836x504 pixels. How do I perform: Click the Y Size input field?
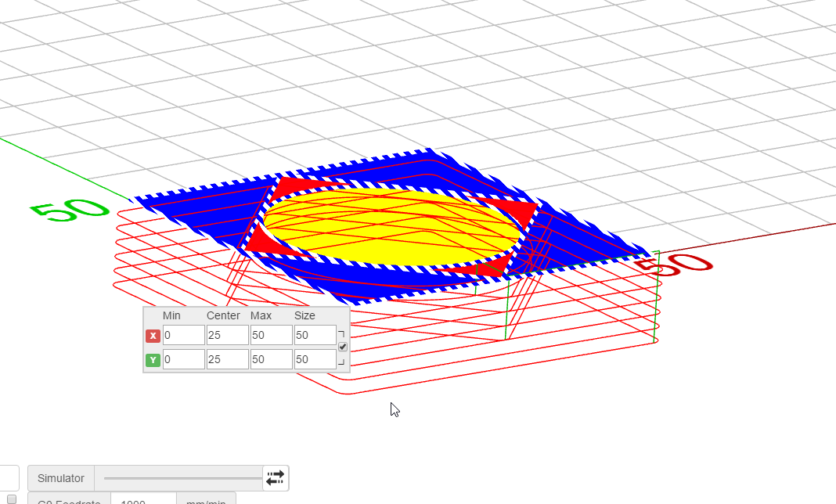click(315, 359)
